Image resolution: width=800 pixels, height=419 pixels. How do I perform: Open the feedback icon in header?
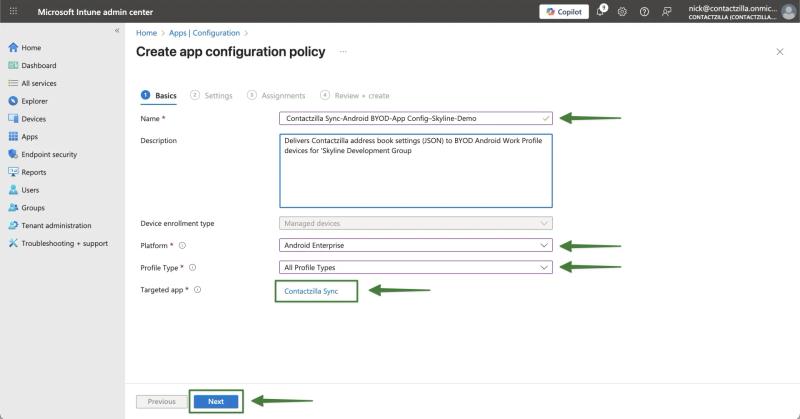pyautogui.click(x=666, y=12)
